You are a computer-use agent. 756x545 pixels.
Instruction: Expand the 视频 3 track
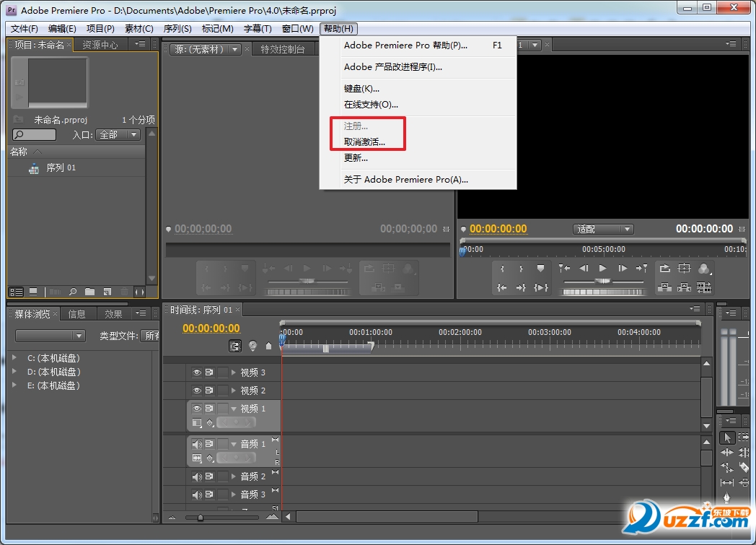click(234, 372)
